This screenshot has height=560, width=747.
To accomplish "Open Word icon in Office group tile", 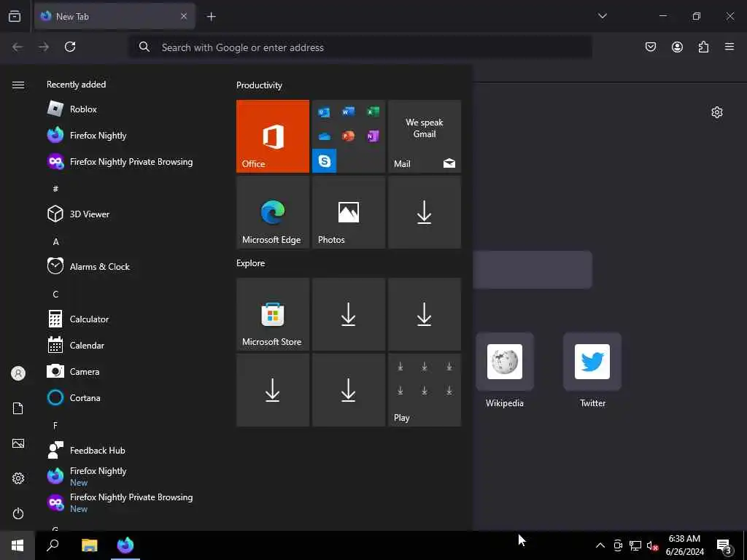I will point(349,112).
